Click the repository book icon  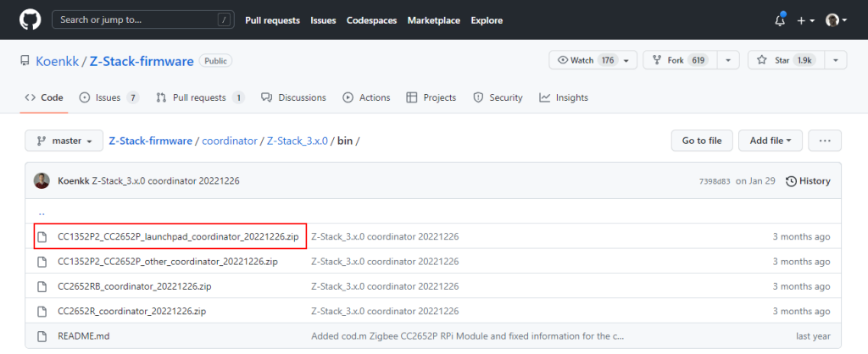25,61
